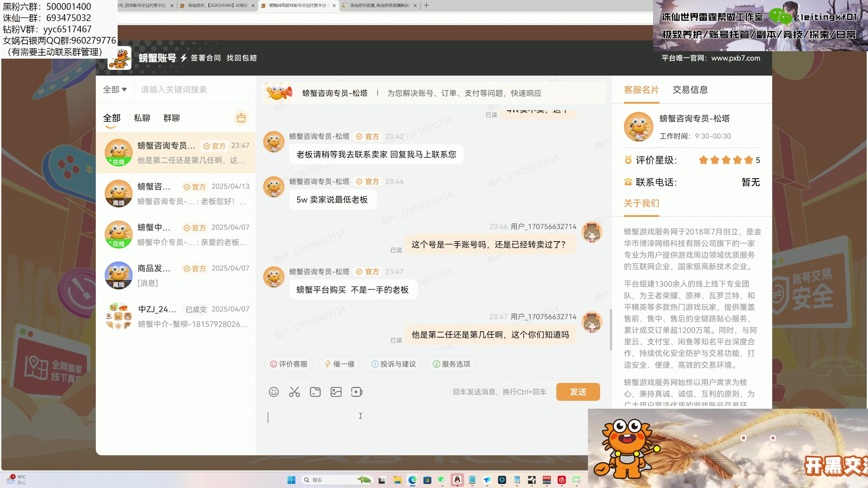Image resolution: width=868 pixels, height=488 pixels.
Task: Close the 螃蟹网络游戏账号交易 browser tab
Action: point(334,6)
